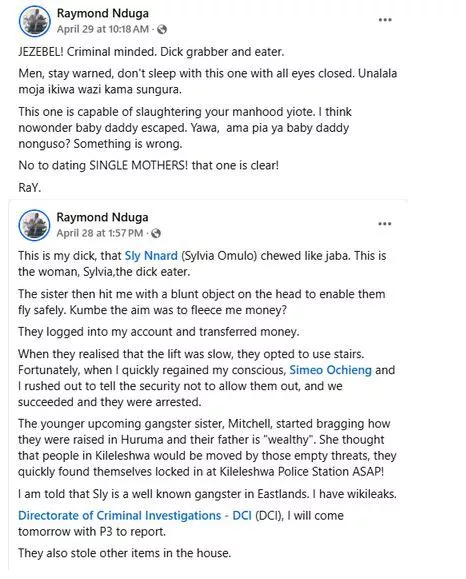Image resolution: width=466 pixels, height=579 pixels.
Task: Open the April 29 post's three-dot options menu
Action: click(385, 20)
